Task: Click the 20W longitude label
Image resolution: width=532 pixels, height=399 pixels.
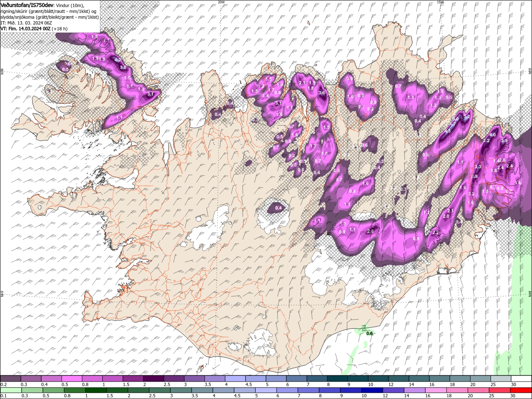Action: (221, 2)
